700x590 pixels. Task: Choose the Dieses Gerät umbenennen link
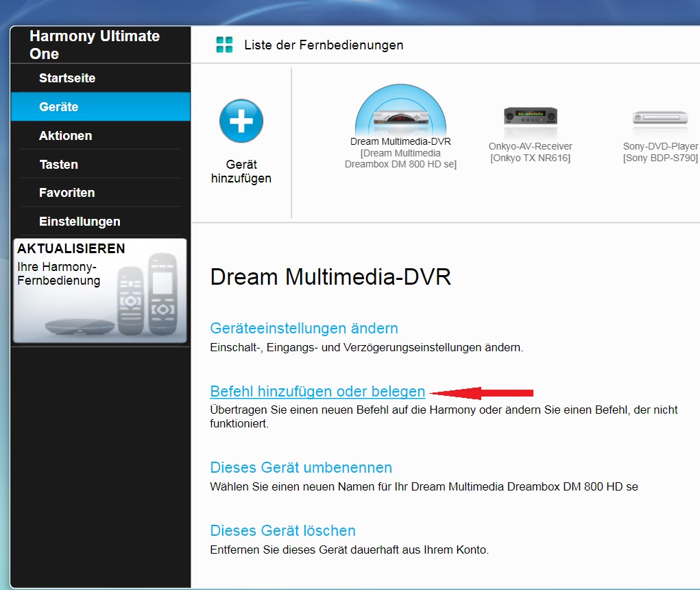coord(301,468)
